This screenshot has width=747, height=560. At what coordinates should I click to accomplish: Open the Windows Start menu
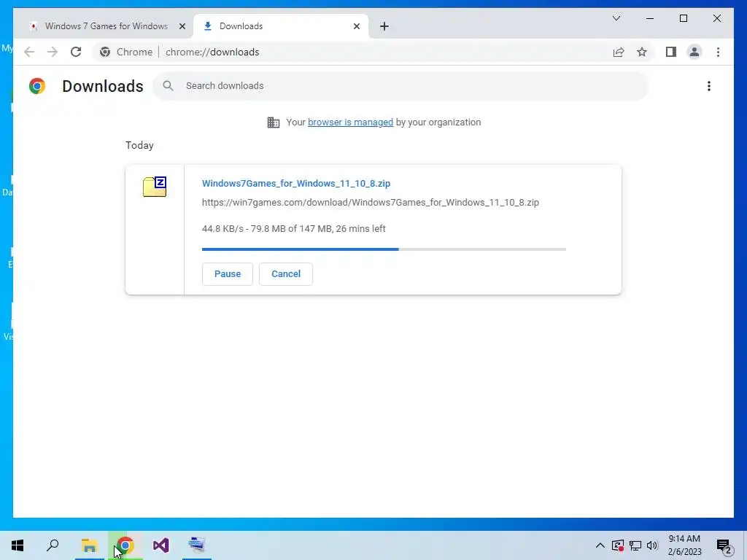click(x=18, y=545)
